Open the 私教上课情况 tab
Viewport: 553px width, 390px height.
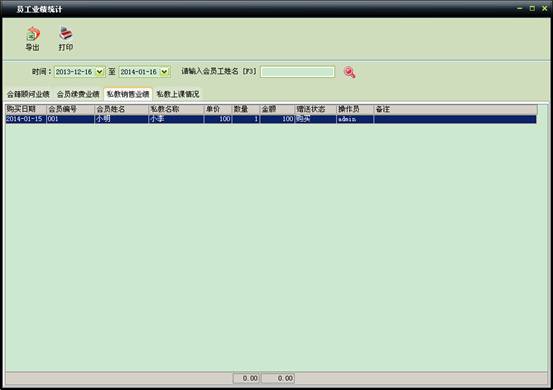178,94
